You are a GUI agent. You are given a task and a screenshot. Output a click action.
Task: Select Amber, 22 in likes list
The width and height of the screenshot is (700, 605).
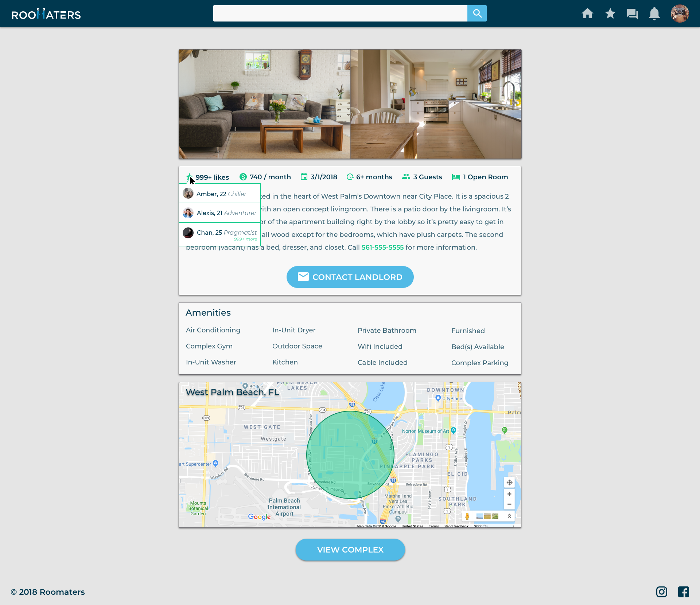pyautogui.click(x=220, y=194)
